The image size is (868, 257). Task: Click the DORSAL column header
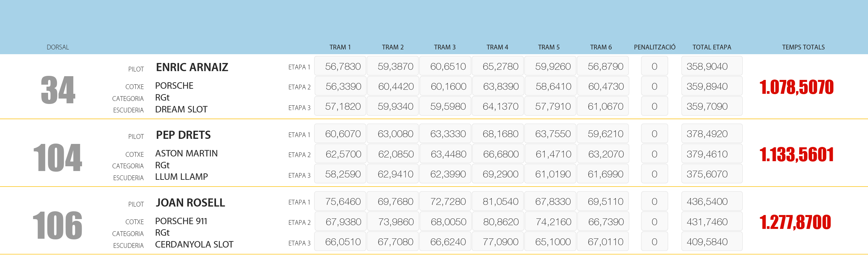tap(58, 47)
